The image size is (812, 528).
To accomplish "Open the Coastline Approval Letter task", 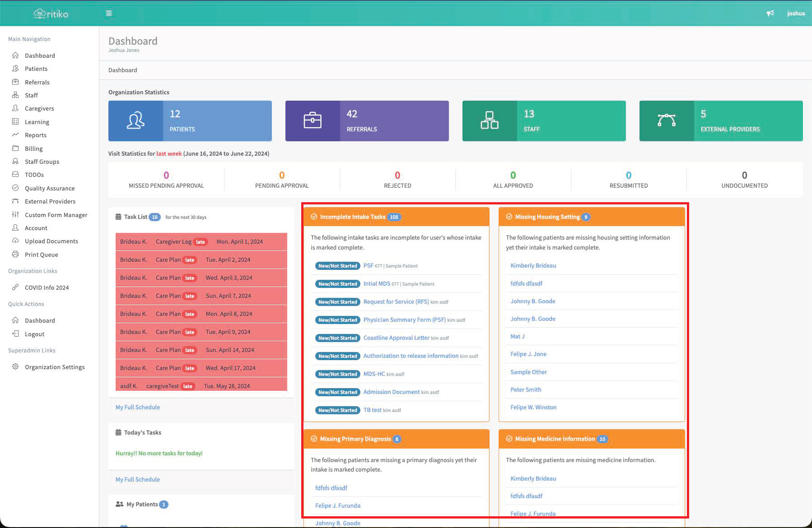I will 396,338.
